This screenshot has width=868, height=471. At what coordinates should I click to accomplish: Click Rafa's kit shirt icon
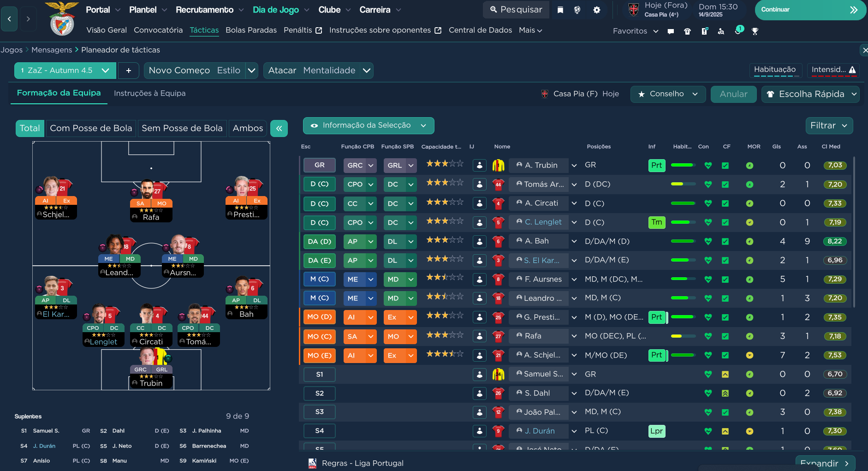tap(498, 336)
